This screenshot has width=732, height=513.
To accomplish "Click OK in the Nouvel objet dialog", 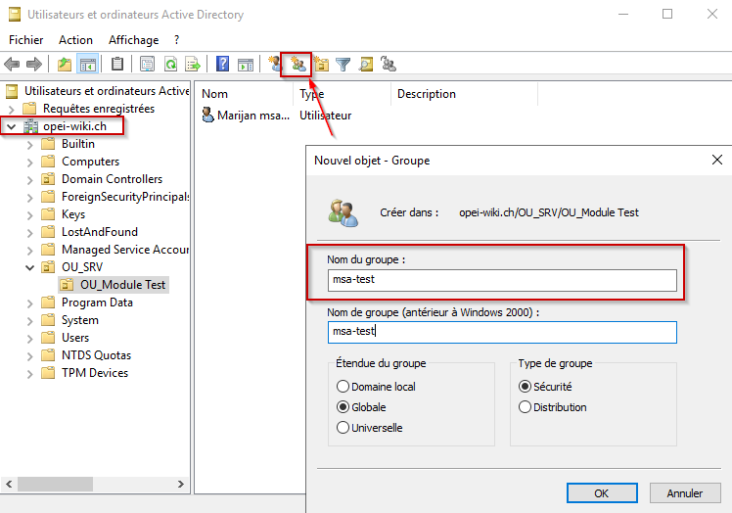I will (x=602, y=493).
